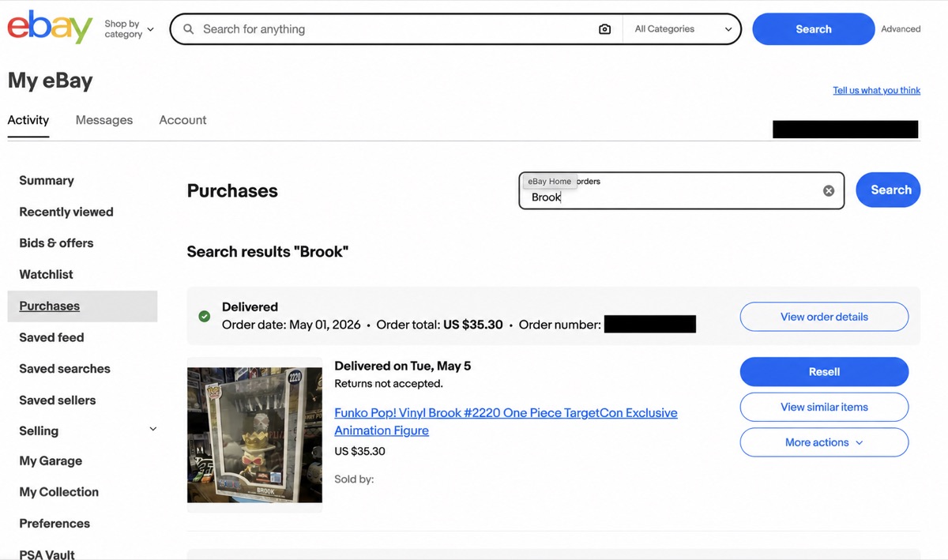Open the camera image search icon
Screen dimensions: 948x560
pyautogui.click(x=604, y=29)
